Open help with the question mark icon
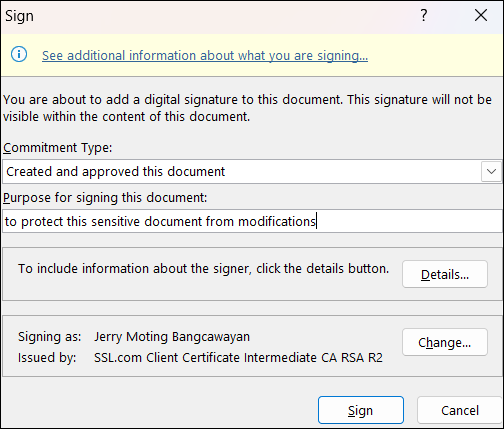Viewport: 504px width, 429px height. tap(423, 15)
